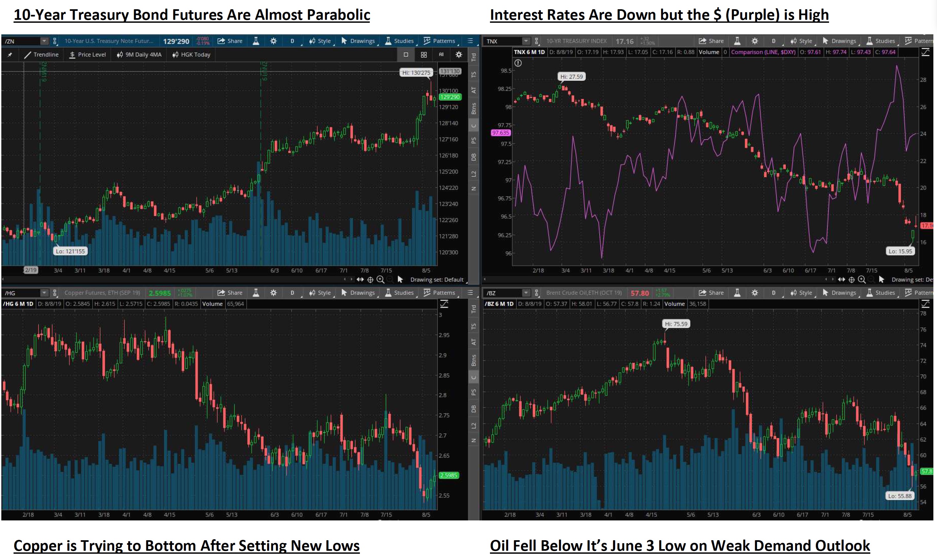Open gear settings on /ZN chart toolbar
937x560 pixels.
point(273,41)
